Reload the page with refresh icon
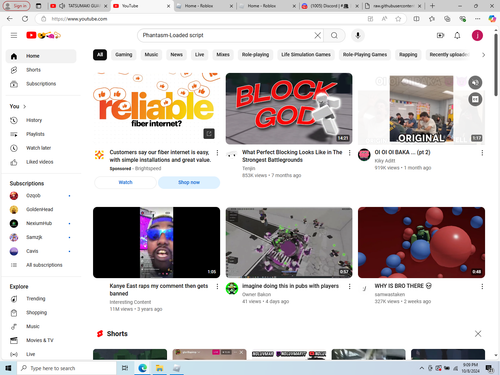Viewport: 500px width, 375px height. click(25, 19)
